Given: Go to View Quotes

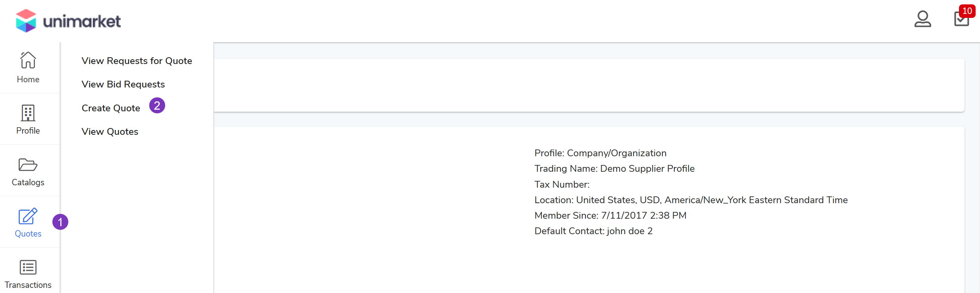Looking at the screenshot, I should coord(110,132).
